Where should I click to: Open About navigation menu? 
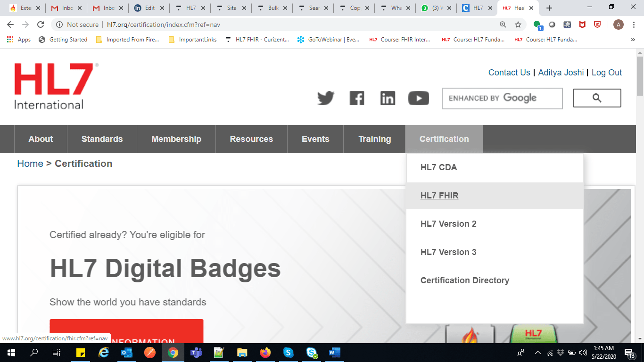click(41, 139)
